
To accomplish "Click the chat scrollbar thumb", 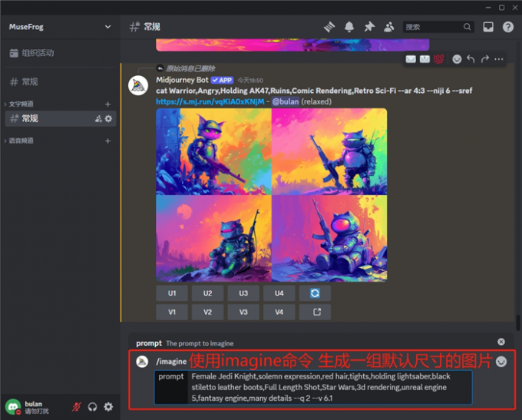I will click(517, 322).
